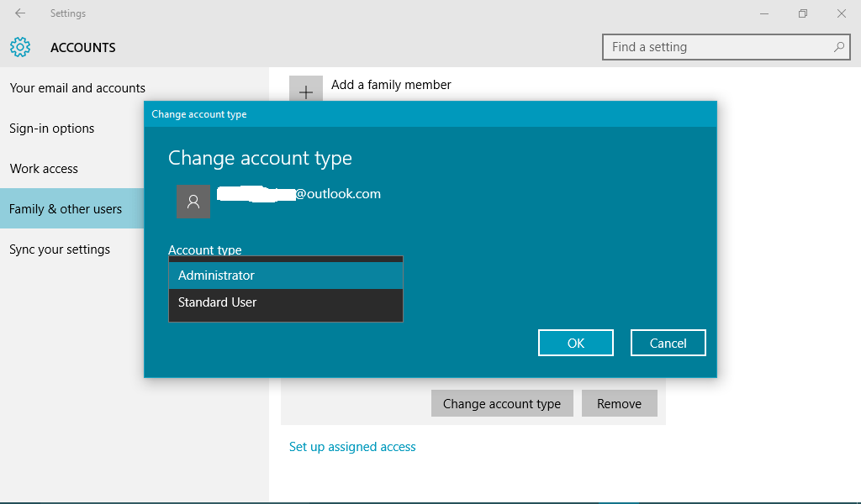Go to Work access section
861x504 pixels.
pyautogui.click(x=44, y=168)
